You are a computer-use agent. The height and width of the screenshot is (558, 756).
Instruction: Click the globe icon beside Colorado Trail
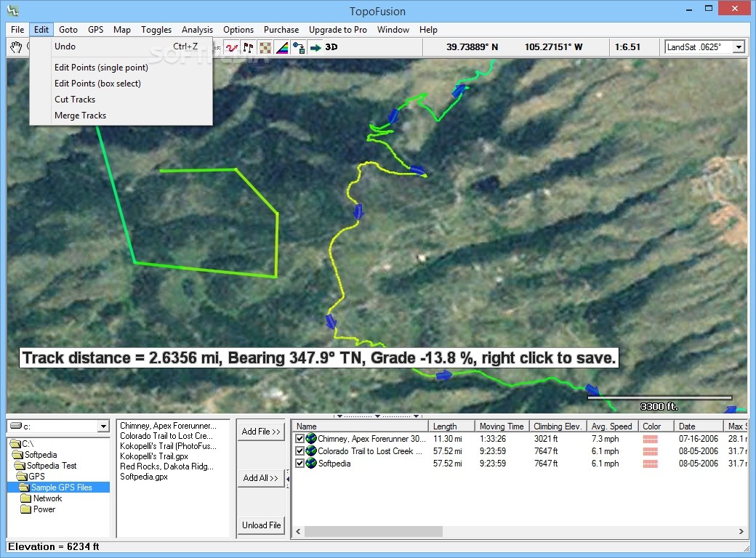coord(311,451)
